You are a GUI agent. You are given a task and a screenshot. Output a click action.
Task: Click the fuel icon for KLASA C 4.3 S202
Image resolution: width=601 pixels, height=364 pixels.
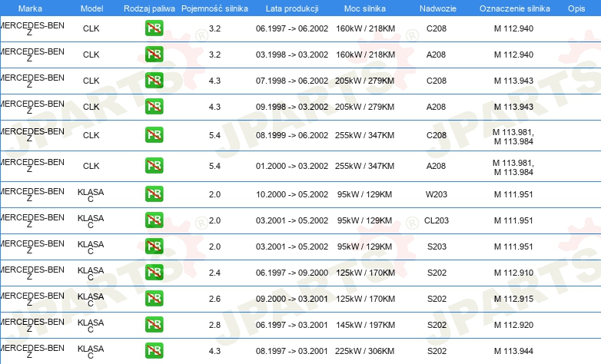(x=154, y=351)
